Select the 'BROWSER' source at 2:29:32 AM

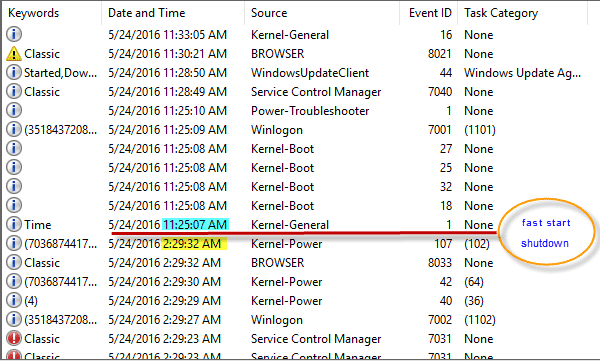pyautogui.click(x=277, y=263)
